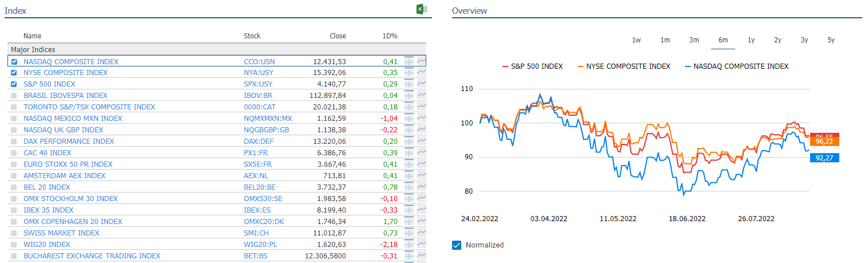Open chart icon for NYSE COMPOSITE INDEX row
This screenshot has height=263, width=868.
tap(422, 72)
